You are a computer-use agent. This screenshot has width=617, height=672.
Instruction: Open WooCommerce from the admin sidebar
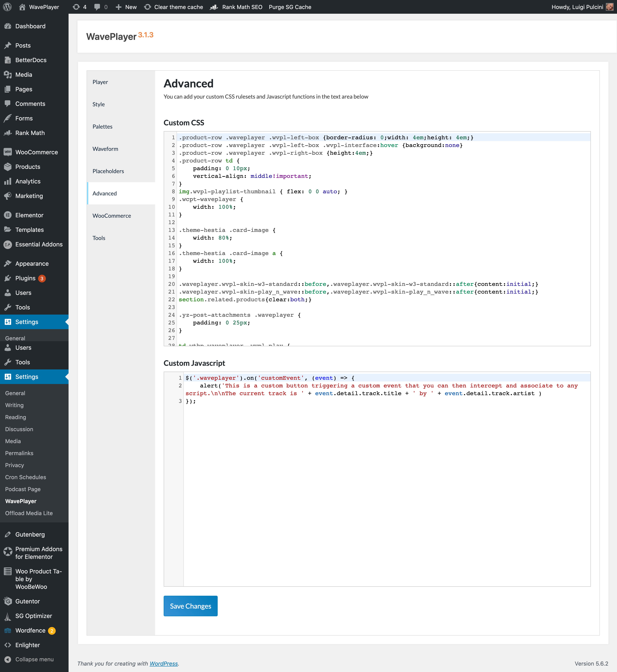pos(36,152)
